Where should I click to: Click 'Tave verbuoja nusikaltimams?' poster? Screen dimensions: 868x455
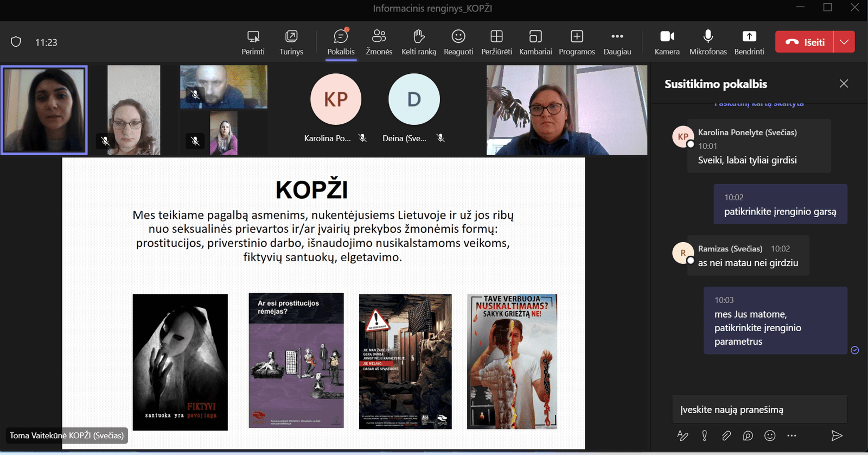(x=512, y=362)
